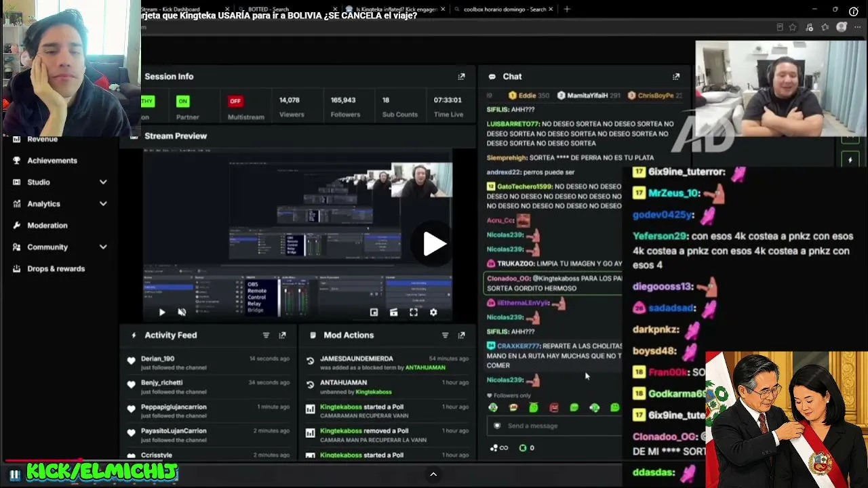
Task: Toggle picture-in-picture on stream preview
Action: (374, 312)
